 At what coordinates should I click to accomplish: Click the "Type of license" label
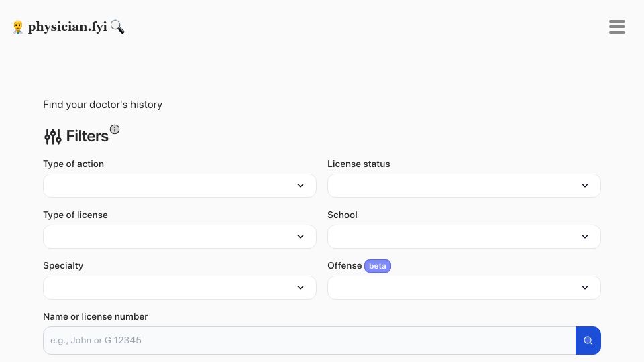coord(76,215)
